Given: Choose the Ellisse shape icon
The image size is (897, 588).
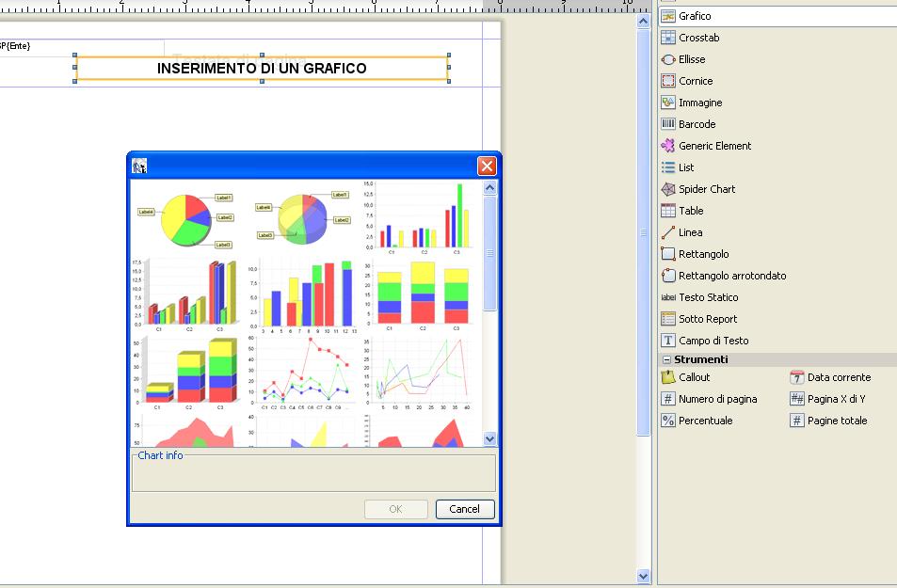Looking at the screenshot, I should click(x=668, y=59).
